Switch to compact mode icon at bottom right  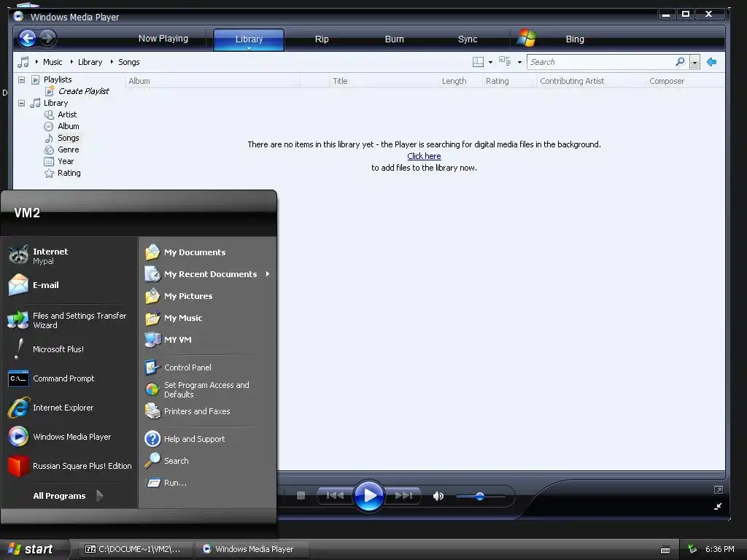[x=718, y=506]
